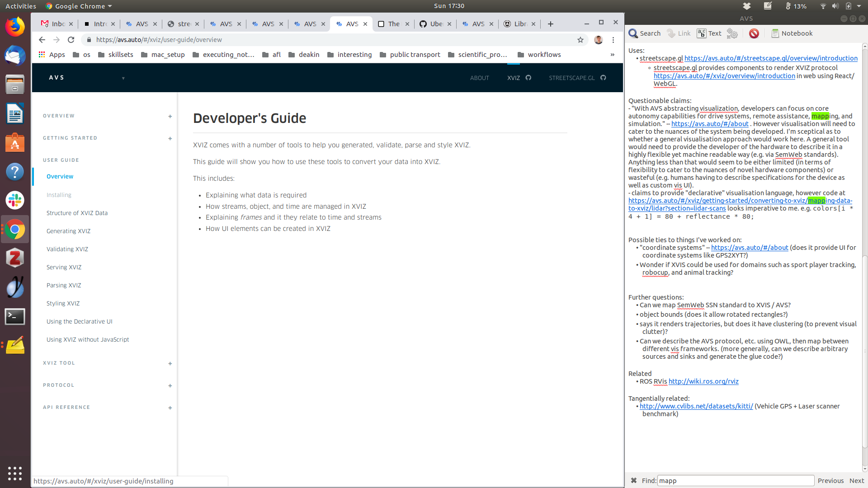868x488 pixels.
Task: Expand the Protocol sidebar section
Action: click(170, 385)
